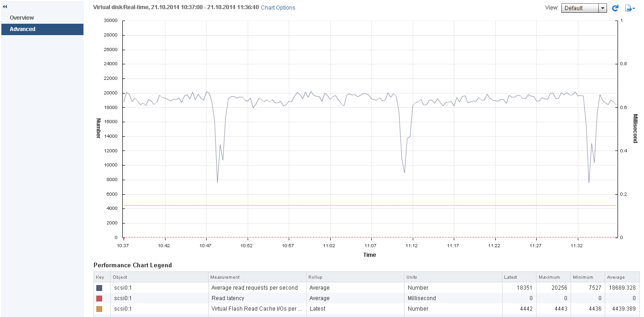Open the export chart icon menu

coord(628,8)
